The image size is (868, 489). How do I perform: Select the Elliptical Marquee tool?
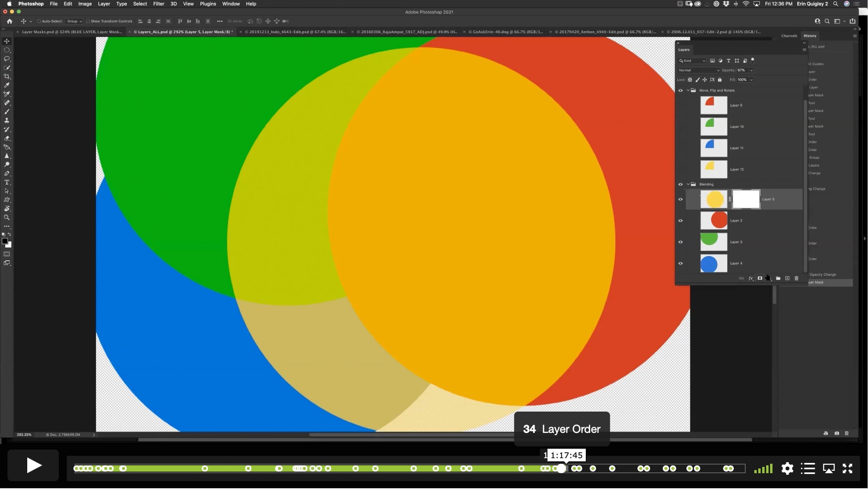pyautogui.click(x=7, y=50)
